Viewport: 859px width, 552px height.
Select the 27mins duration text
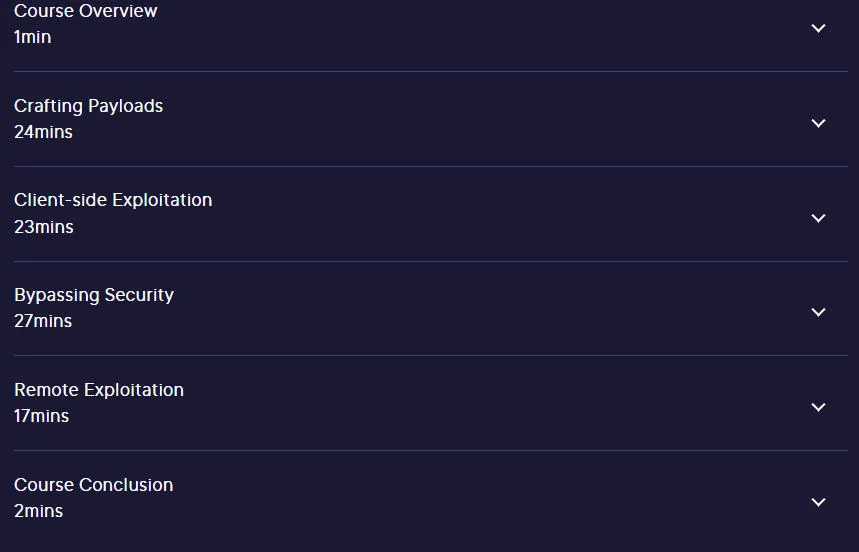pyautogui.click(x=43, y=321)
